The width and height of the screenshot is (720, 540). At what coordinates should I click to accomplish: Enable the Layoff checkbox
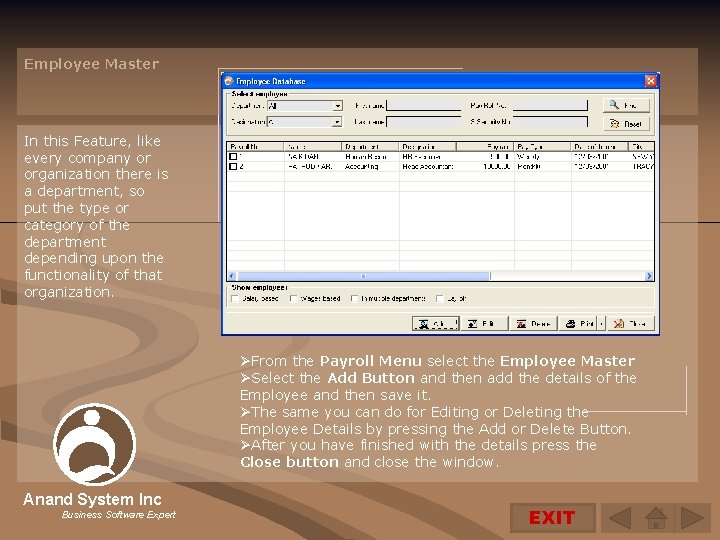439,298
